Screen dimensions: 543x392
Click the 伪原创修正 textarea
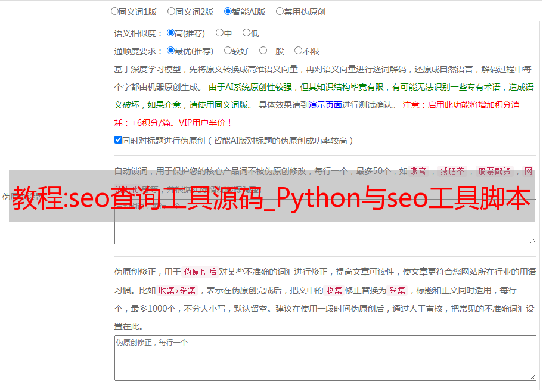tap(325, 358)
